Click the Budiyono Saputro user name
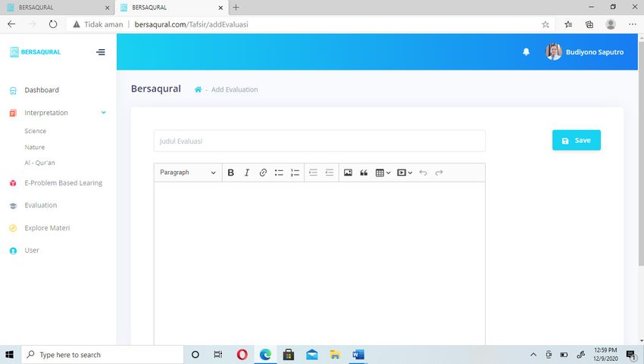This screenshot has width=644, height=364. pos(595,52)
